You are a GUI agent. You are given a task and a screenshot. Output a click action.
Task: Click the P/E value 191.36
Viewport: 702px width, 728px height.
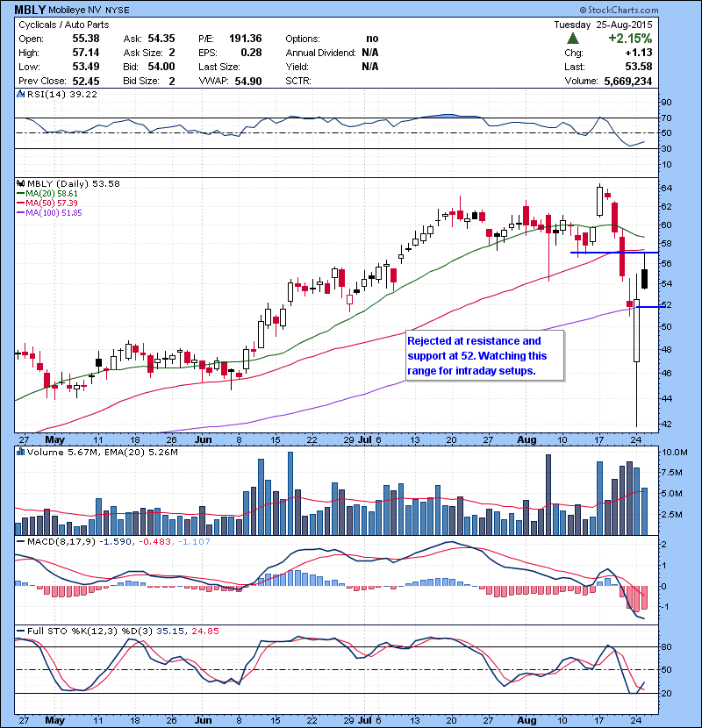[246, 39]
